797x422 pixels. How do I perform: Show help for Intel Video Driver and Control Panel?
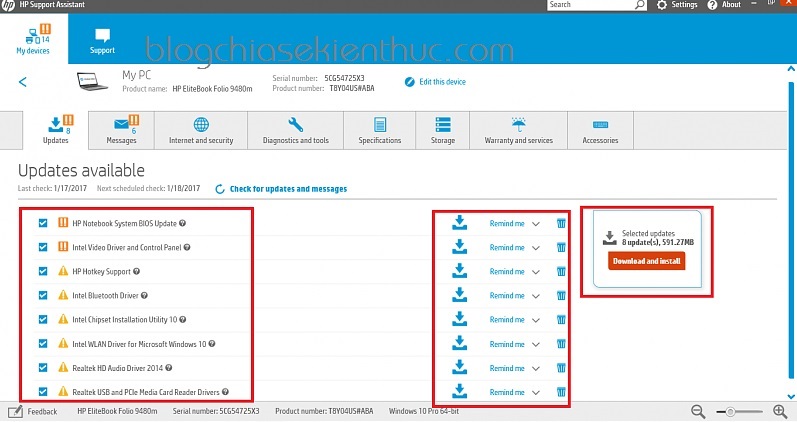(187, 247)
